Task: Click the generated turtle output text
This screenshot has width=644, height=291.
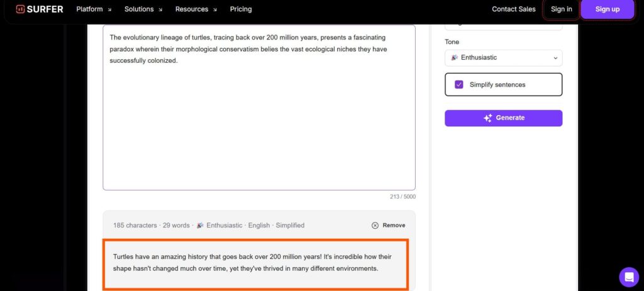Action: (x=252, y=263)
